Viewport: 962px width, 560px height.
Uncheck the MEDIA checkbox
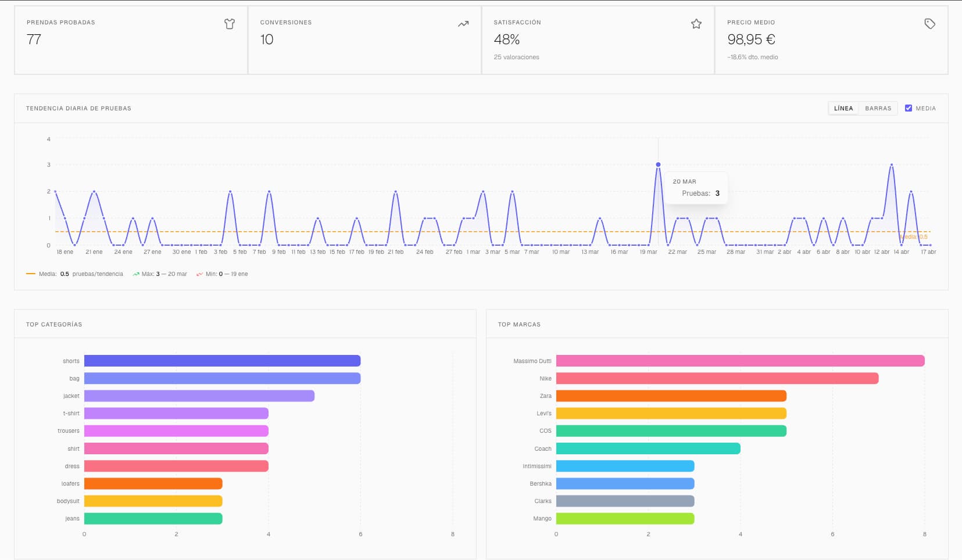909,108
